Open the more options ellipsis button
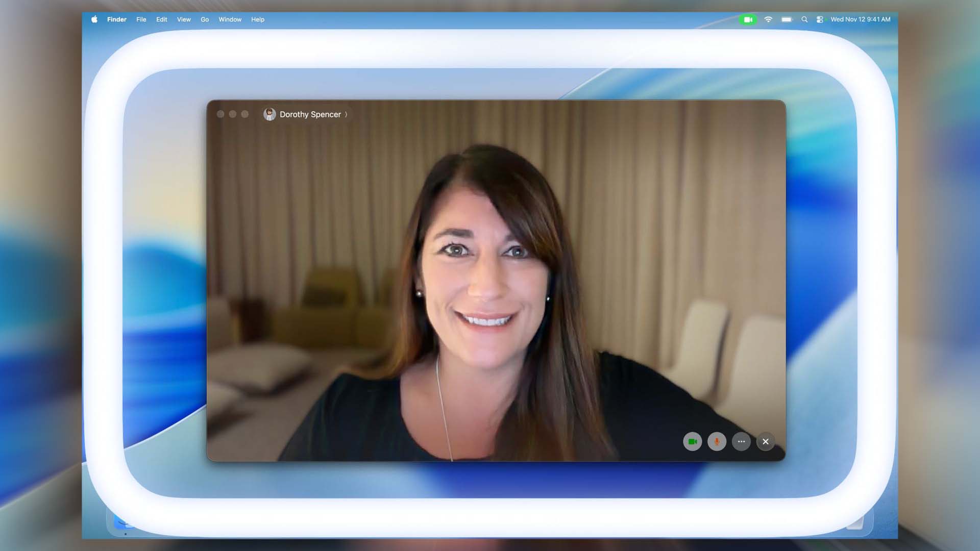Viewport: 980px width, 551px height. 741,442
